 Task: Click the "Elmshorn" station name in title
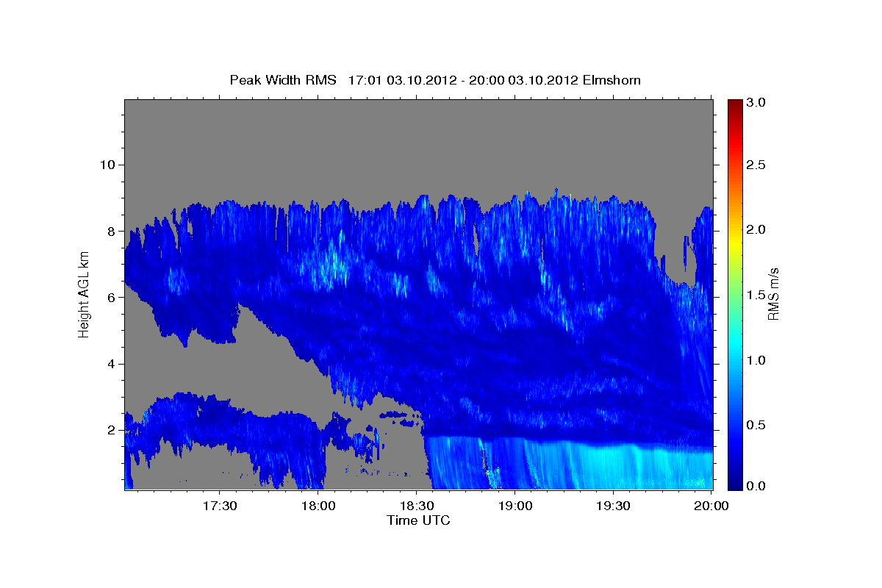[x=612, y=79]
